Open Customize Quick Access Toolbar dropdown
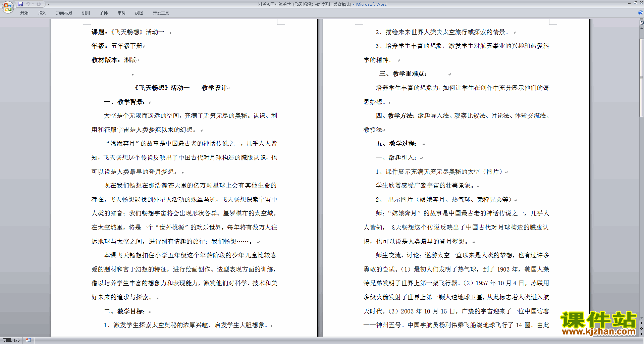Screen dimensions: 644x344 [x=48, y=4]
